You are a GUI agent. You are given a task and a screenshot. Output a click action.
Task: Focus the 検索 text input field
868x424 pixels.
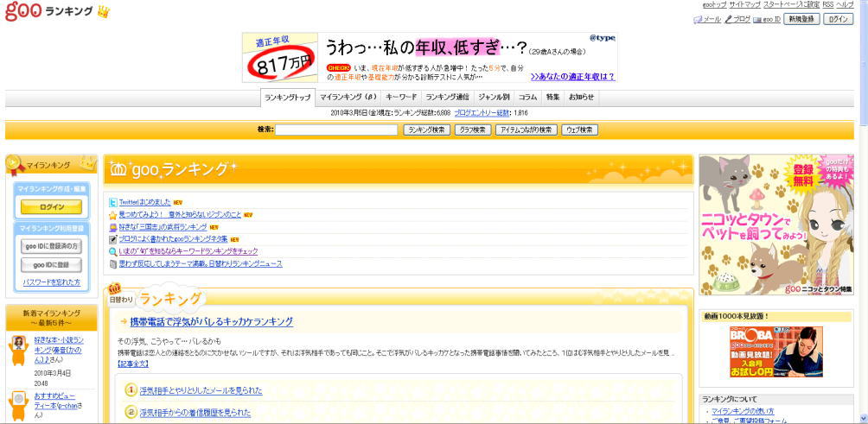(x=336, y=130)
